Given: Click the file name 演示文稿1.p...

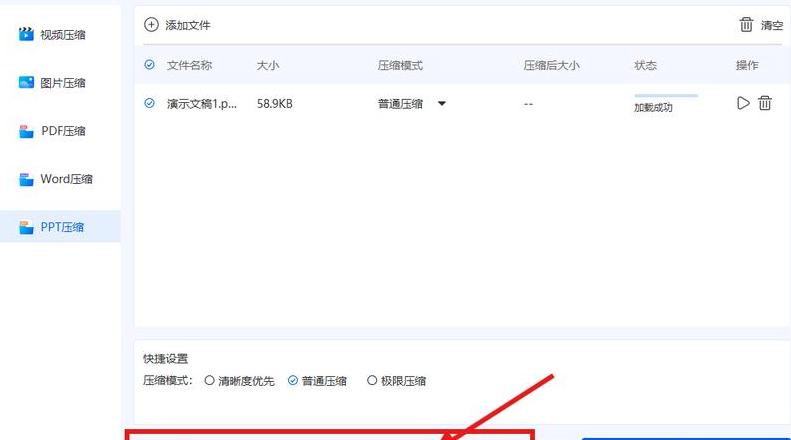Looking at the screenshot, I should point(202,104).
